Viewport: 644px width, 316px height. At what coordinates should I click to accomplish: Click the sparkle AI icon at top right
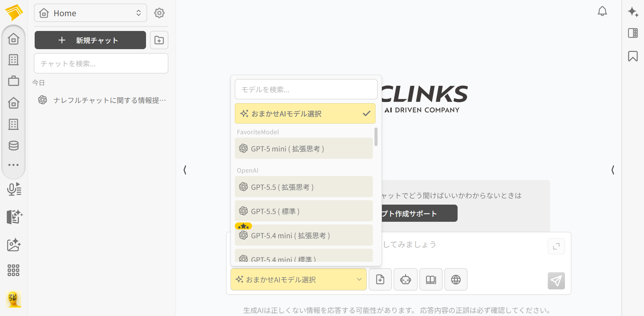(633, 12)
